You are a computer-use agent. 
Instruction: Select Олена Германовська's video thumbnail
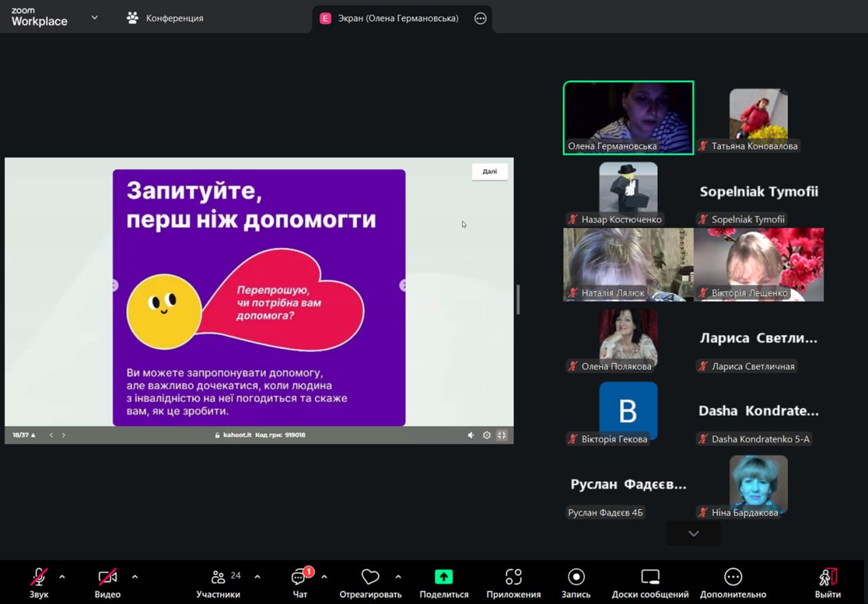coord(628,117)
